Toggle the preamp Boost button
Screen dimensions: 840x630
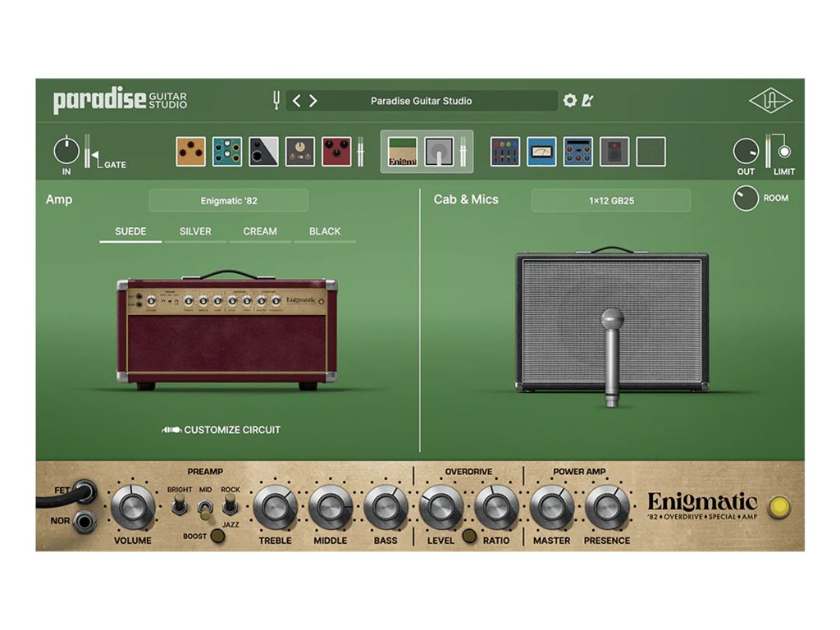pyautogui.click(x=217, y=536)
